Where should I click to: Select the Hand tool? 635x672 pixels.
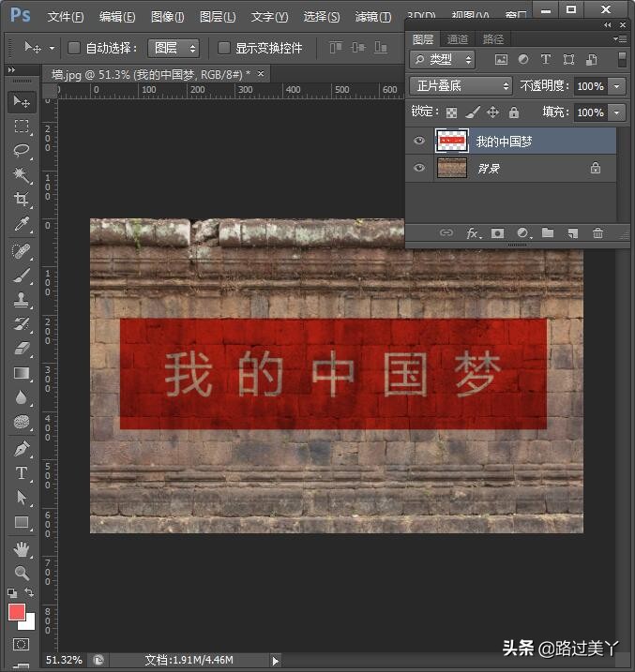point(22,549)
